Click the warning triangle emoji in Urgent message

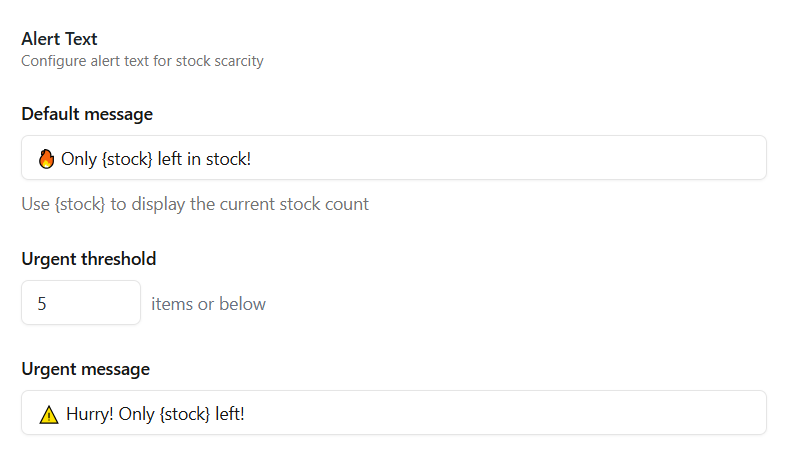(x=49, y=414)
